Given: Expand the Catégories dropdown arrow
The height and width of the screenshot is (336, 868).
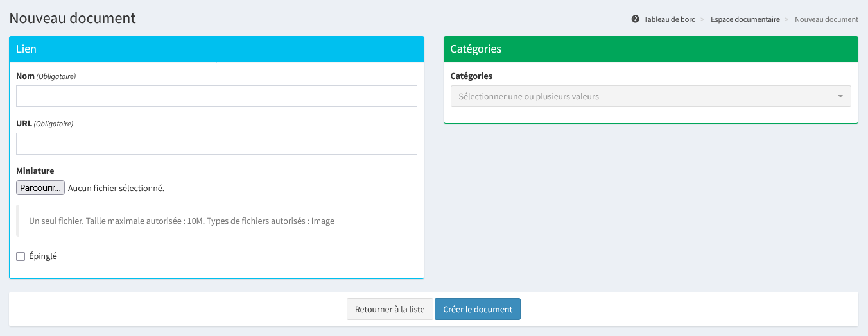Looking at the screenshot, I should click(840, 96).
